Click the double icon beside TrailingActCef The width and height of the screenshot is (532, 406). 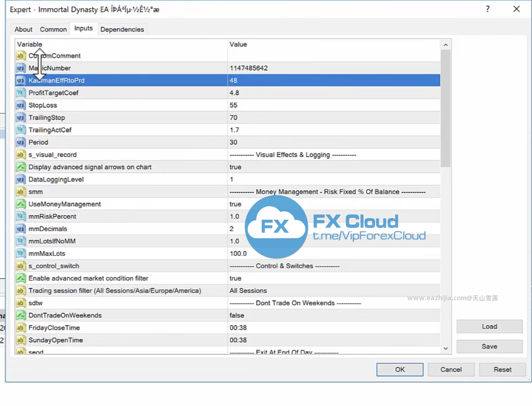point(20,130)
